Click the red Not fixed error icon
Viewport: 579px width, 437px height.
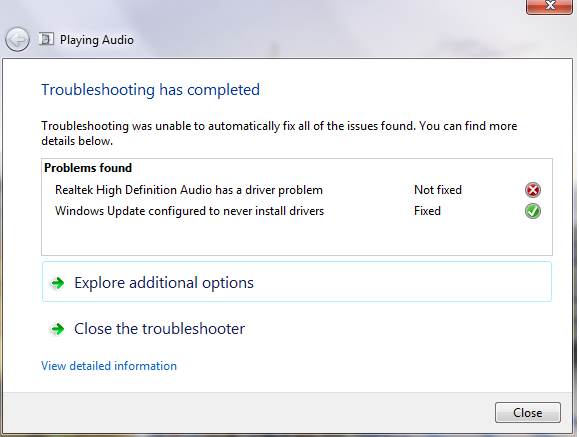click(532, 190)
